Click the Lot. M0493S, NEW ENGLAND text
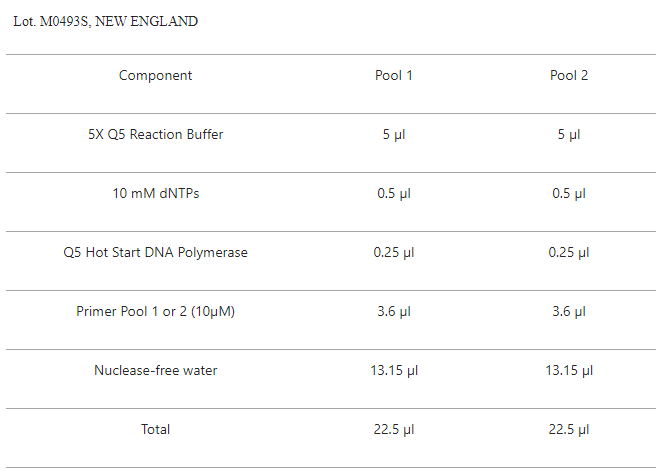Viewport: 665px width, 476px height. [106, 21]
